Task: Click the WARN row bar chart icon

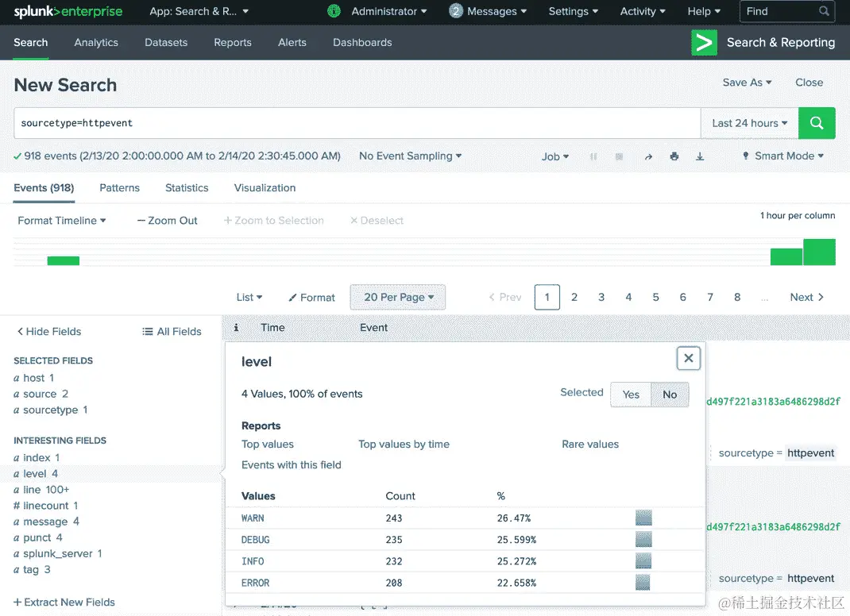Action: (x=643, y=518)
